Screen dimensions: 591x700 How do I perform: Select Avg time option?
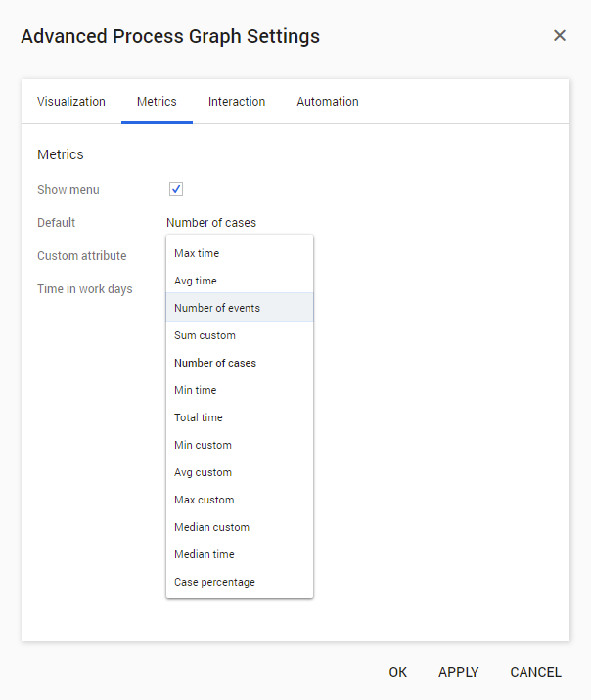coord(196,281)
